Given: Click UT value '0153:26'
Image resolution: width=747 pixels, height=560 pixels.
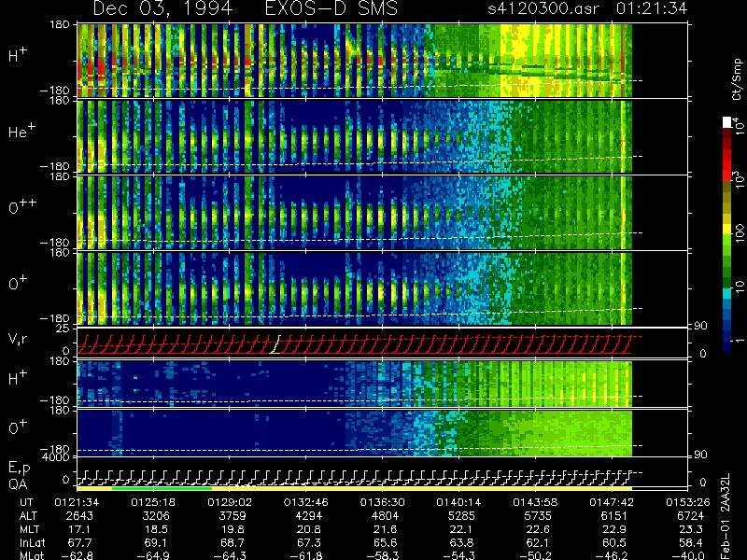Looking at the screenshot, I should (688, 502).
